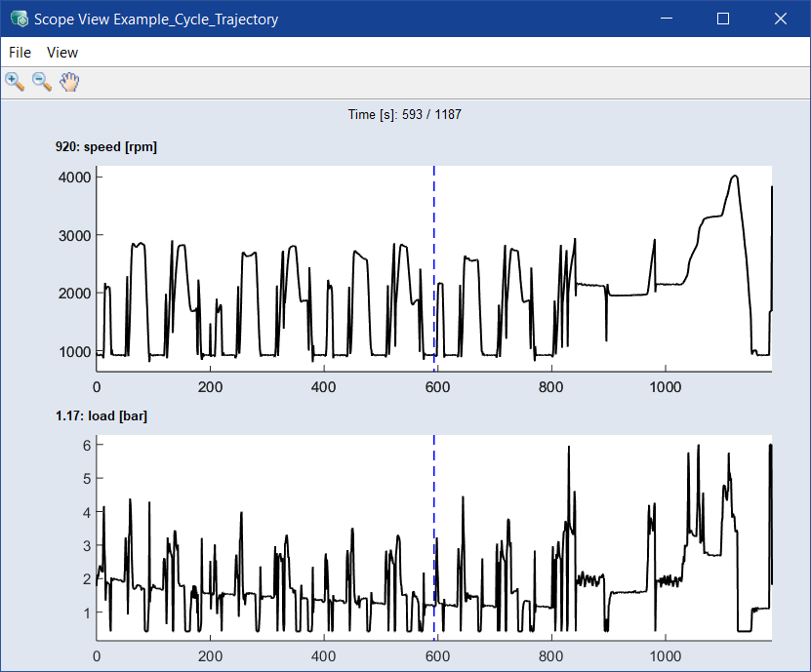Minimize the Scope View window
The width and height of the screenshot is (811, 672).
pos(667,19)
